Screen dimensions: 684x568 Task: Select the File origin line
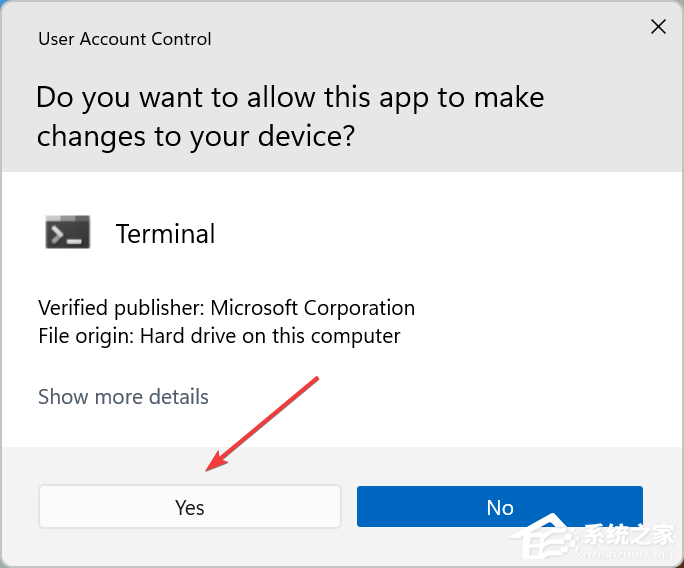click(x=219, y=336)
